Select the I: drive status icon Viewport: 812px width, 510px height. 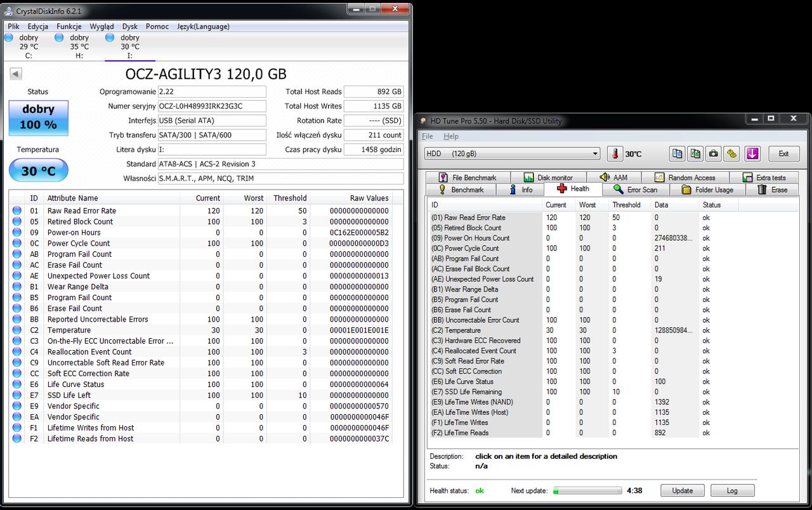click(x=110, y=38)
